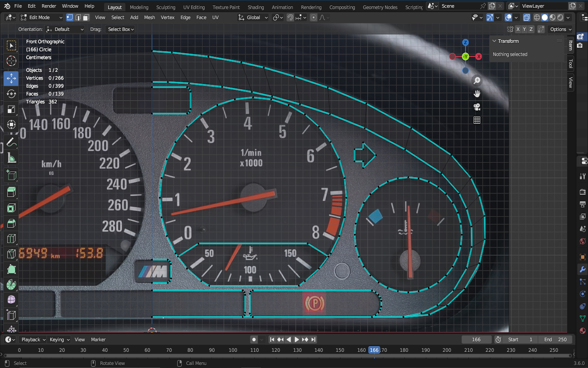Switch perspective/orthographic with the grid gizmo
The width and height of the screenshot is (588, 368).
(477, 120)
